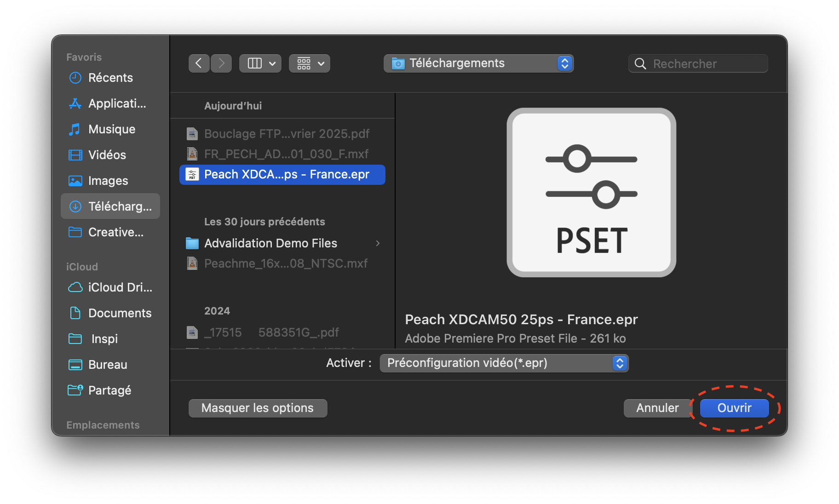This screenshot has height=504, width=839.
Task: Open the Documents folder shortcut
Action: [x=119, y=313]
